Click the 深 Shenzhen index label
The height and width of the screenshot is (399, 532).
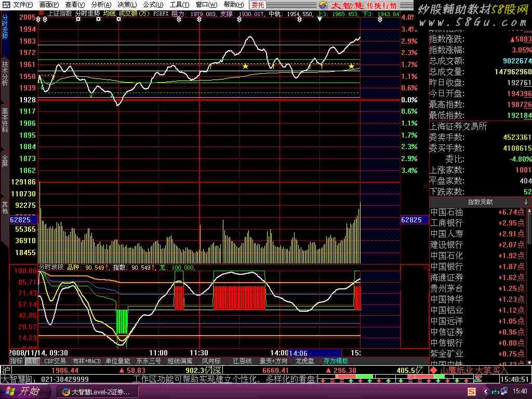218,370
